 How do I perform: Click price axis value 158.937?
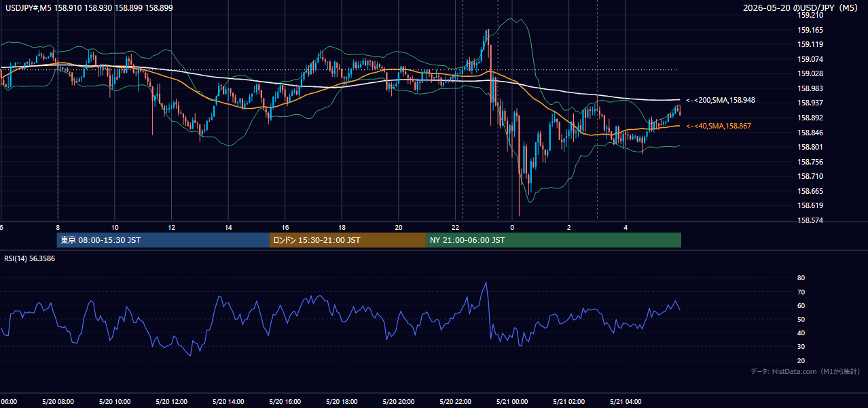[810, 103]
